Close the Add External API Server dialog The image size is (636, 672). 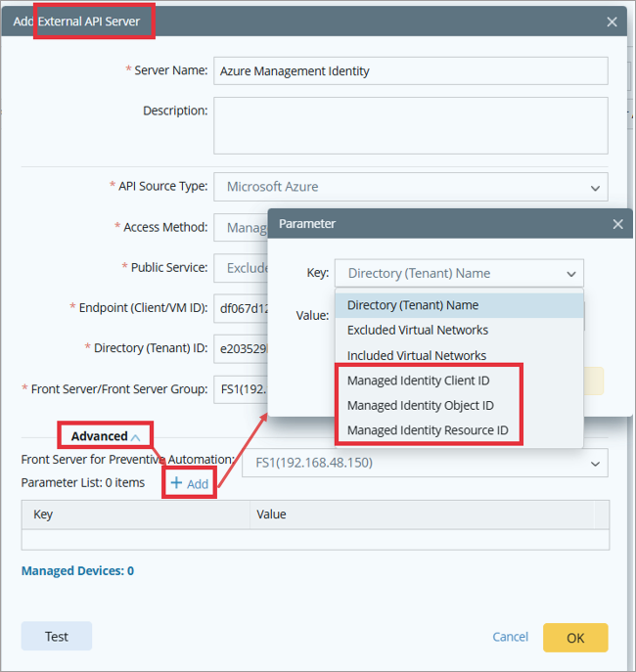click(x=613, y=22)
